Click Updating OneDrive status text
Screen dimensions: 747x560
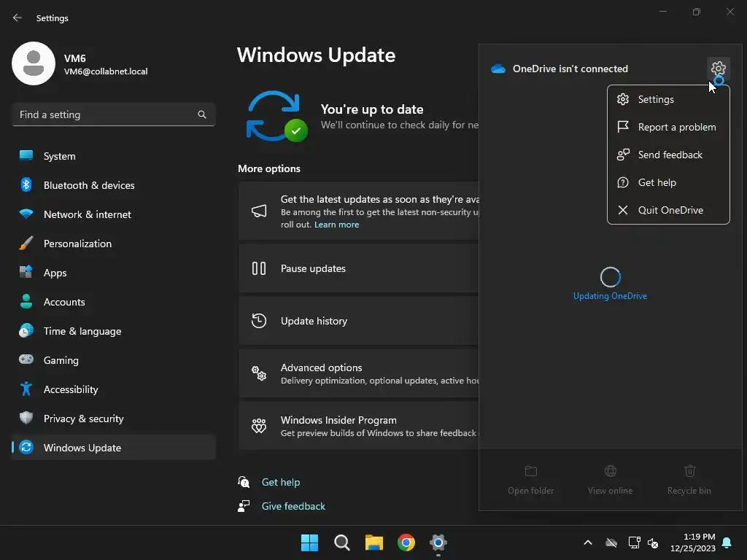tap(610, 296)
